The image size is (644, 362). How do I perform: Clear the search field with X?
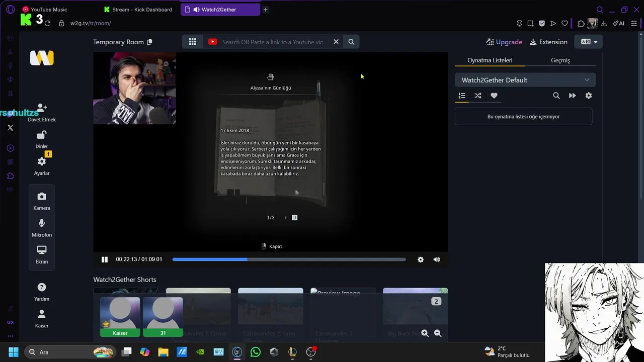336,42
